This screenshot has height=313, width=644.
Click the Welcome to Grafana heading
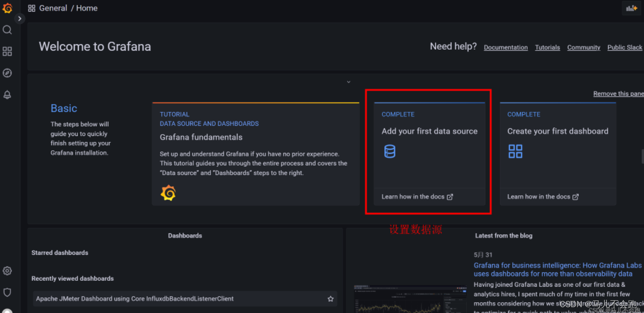95,47
